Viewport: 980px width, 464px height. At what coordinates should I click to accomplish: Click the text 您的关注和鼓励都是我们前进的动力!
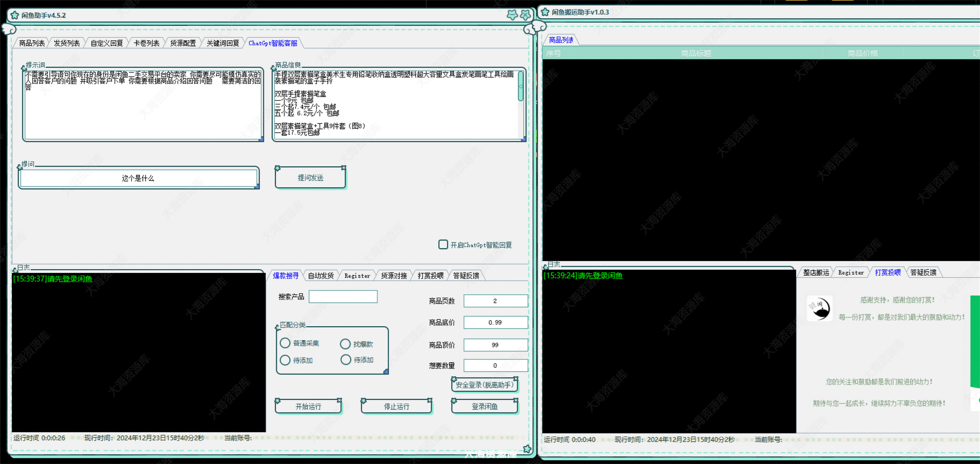tap(879, 382)
